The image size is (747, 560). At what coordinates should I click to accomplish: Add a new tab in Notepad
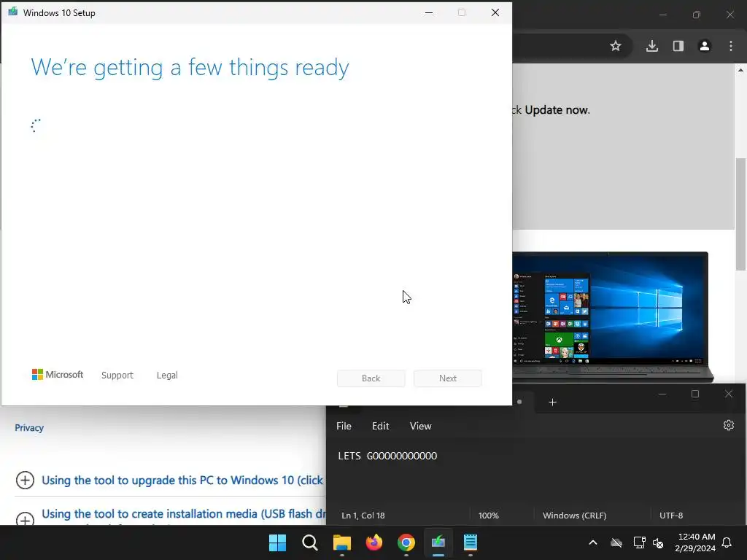click(x=553, y=402)
